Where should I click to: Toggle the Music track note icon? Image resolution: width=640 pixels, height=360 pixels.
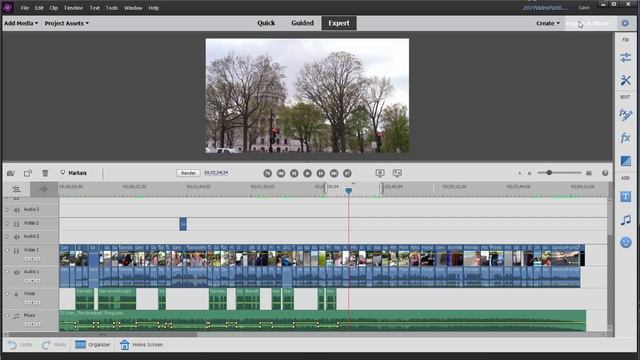click(x=17, y=316)
